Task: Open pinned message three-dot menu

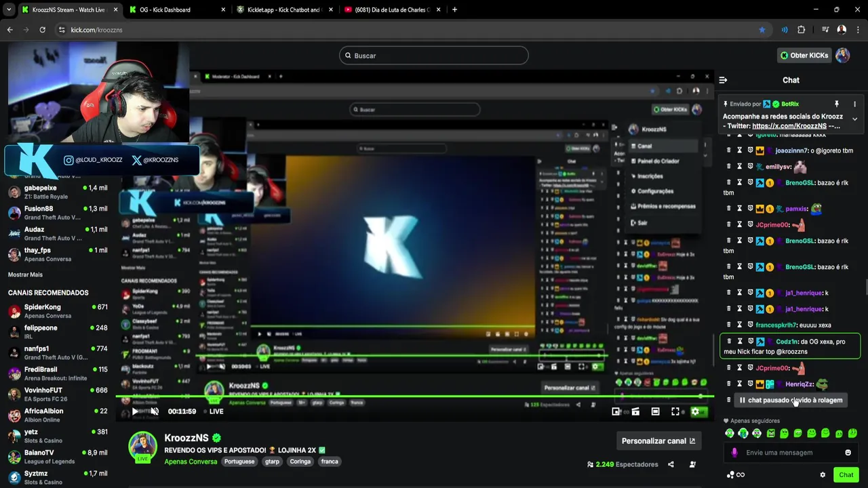Action: [854, 104]
